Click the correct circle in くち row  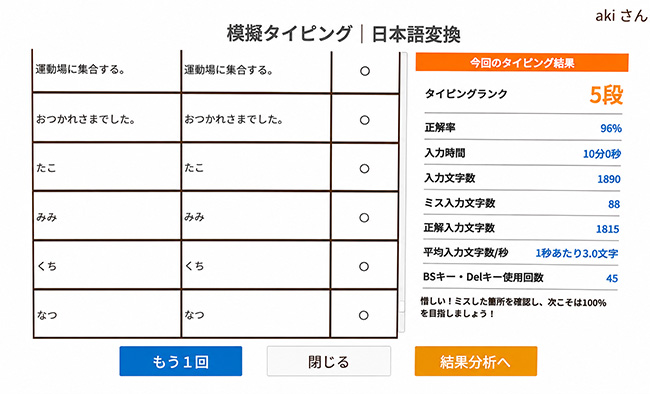pos(364,266)
